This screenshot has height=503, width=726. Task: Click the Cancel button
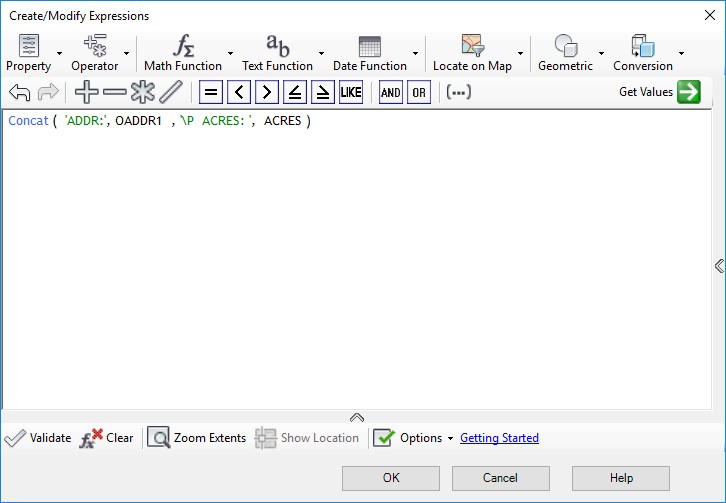501,478
